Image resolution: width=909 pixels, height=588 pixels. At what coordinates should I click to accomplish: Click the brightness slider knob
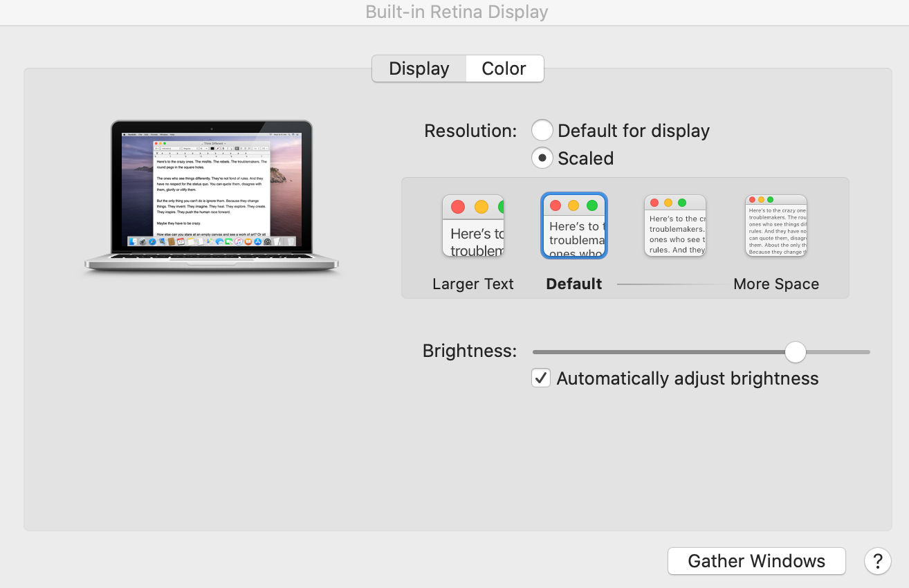tap(796, 352)
